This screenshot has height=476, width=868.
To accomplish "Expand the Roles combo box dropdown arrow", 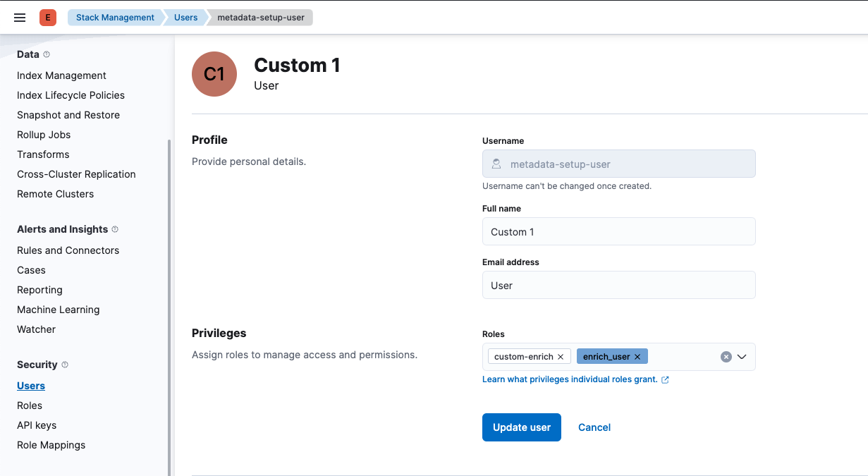I will tap(742, 357).
